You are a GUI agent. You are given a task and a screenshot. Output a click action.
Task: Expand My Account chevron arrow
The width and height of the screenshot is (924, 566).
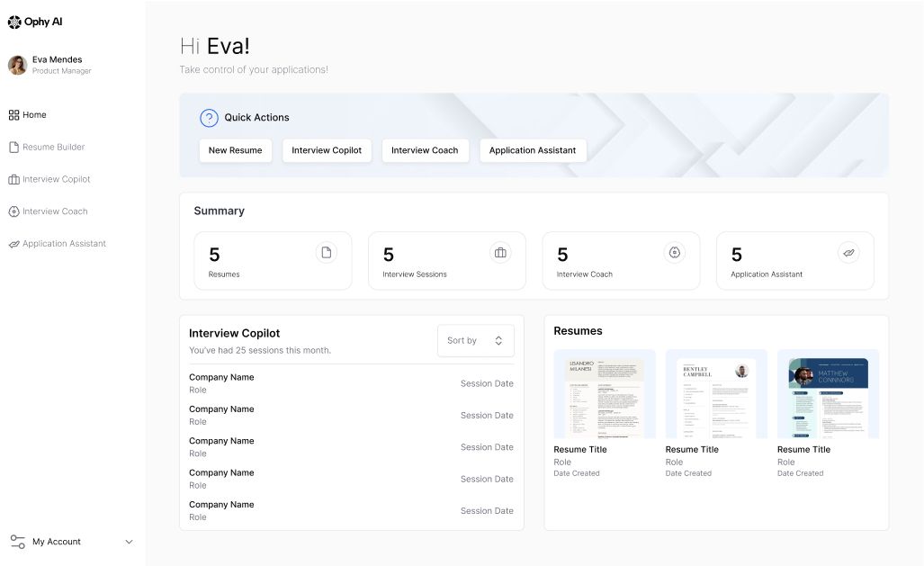coord(129,542)
